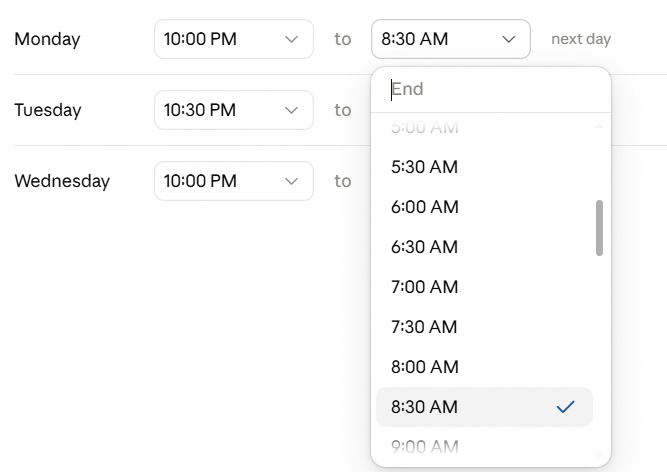The width and height of the screenshot is (667, 472).
Task: Select 7:00 AM end time
Action: (485, 287)
